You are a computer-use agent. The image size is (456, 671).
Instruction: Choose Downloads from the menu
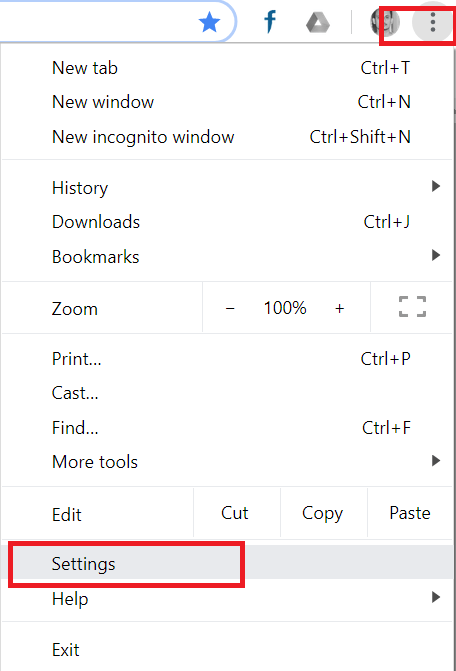227,222
